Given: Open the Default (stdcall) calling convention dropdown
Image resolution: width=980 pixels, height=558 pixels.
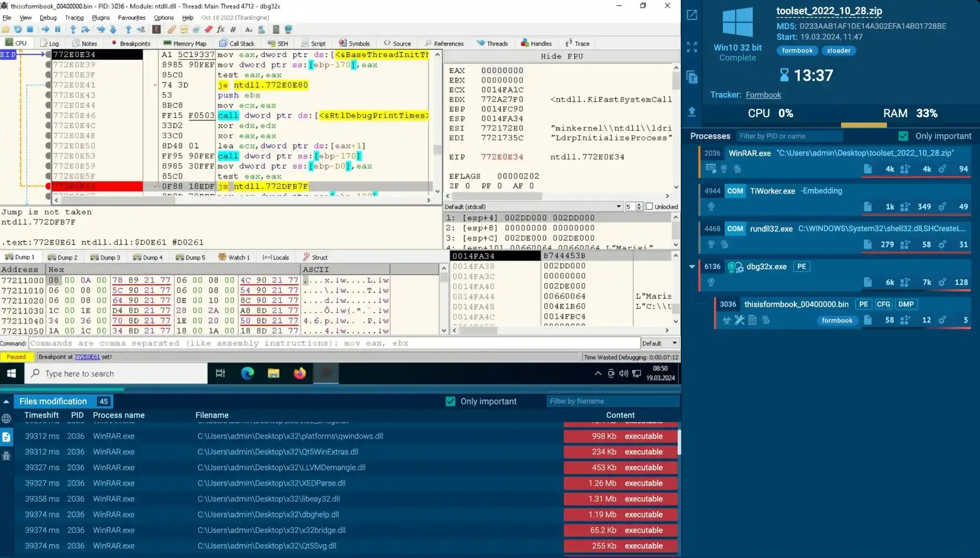Looking at the screenshot, I should [533, 206].
